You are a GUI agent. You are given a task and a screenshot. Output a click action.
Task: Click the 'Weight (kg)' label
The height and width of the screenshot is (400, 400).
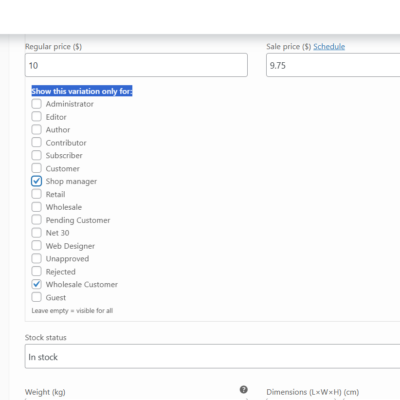[x=45, y=392]
